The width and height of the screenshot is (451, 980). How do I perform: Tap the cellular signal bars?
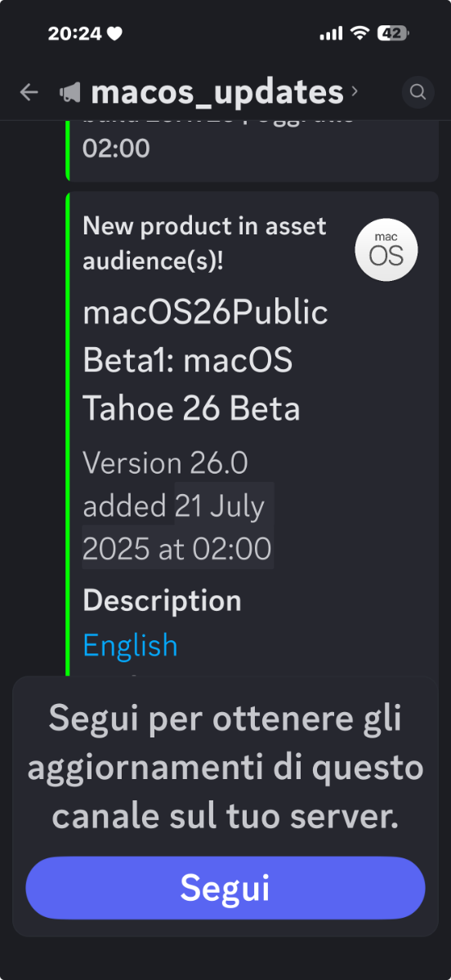tap(331, 33)
